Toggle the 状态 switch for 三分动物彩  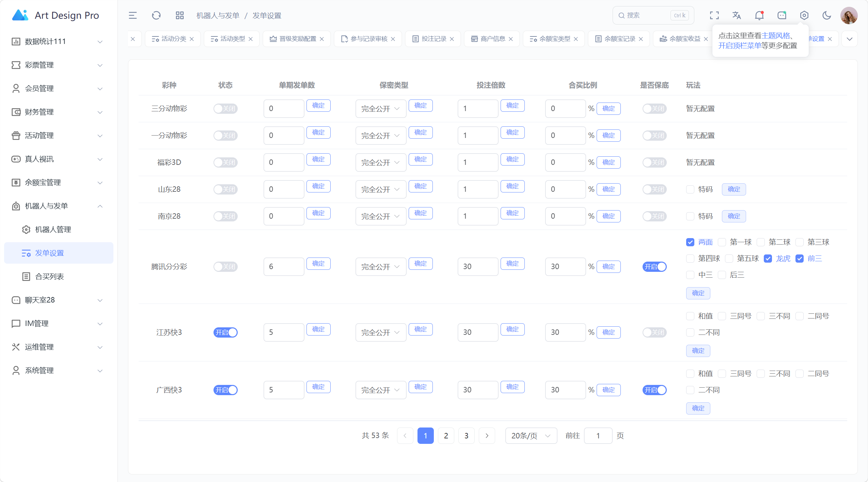pos(225,109)
